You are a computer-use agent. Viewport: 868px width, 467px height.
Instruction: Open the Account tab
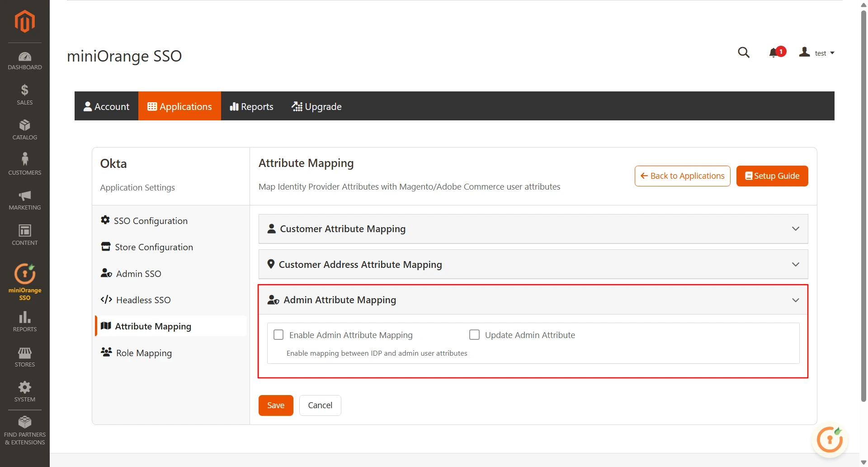click(106, 106)
